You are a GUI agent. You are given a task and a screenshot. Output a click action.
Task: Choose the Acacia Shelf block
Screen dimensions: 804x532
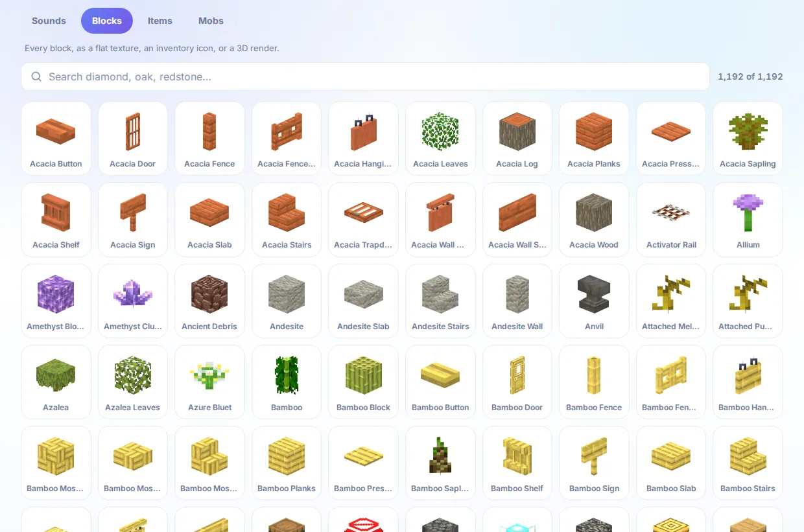56,220
